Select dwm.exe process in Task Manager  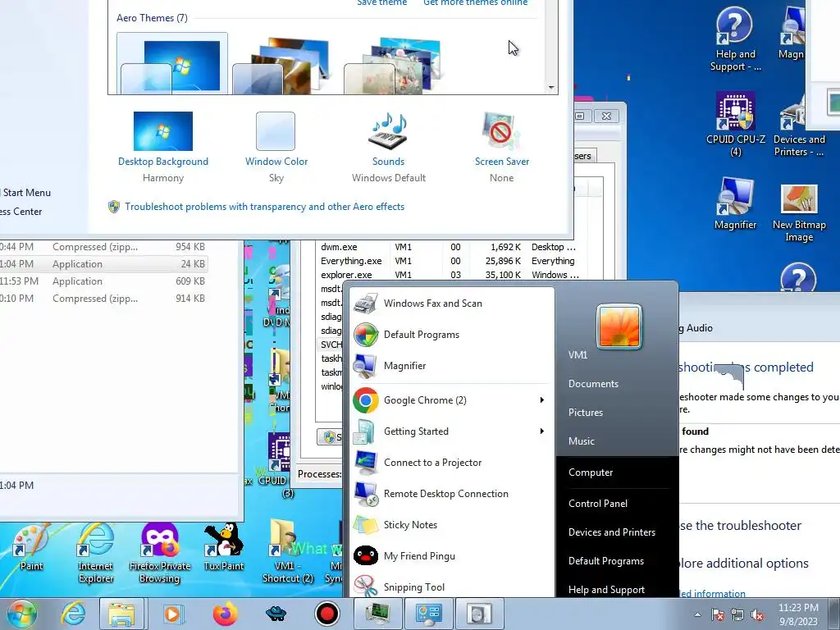tap(450, 247)
